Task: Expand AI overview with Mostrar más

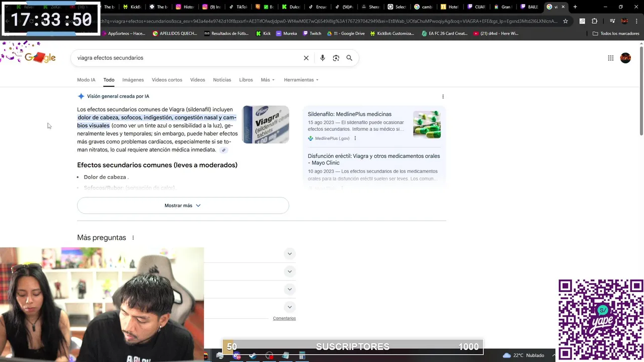Action: [x=183, y=205]
